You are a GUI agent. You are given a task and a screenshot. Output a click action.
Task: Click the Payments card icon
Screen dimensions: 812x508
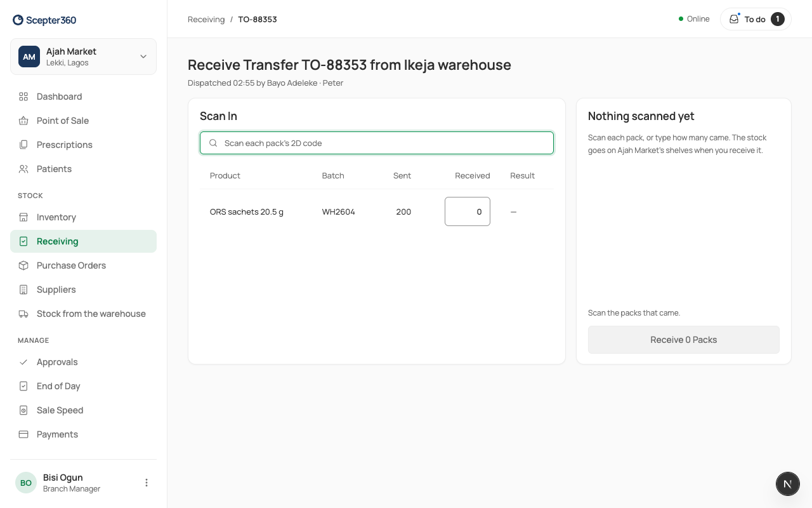coord(23,434)
